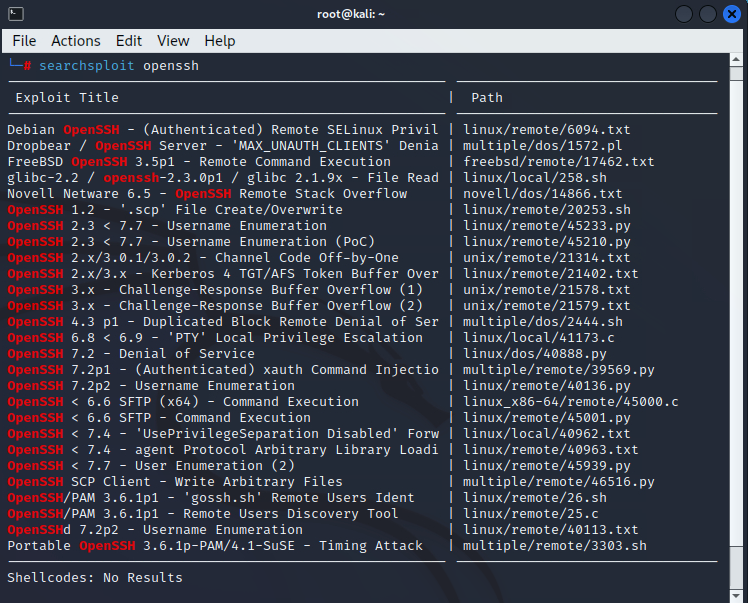Click path 'linux/remote/40963.txt'

(x=551, y=449)
